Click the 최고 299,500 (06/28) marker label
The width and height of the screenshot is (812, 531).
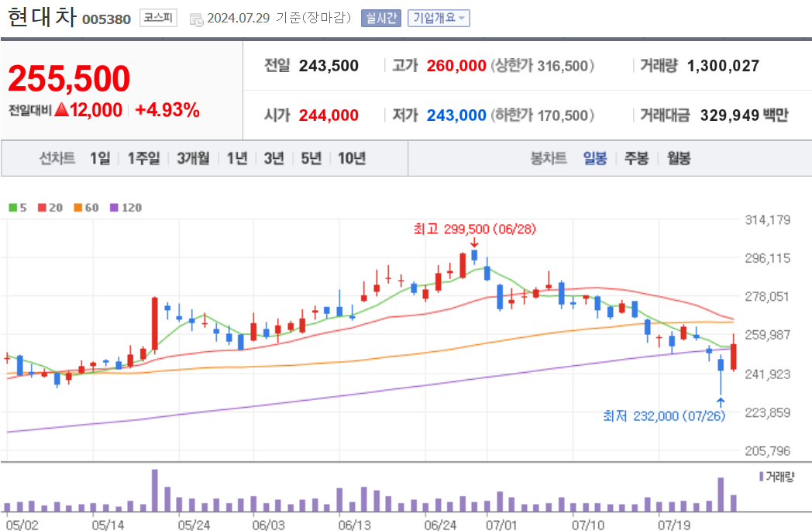click(x=474, y=229)
